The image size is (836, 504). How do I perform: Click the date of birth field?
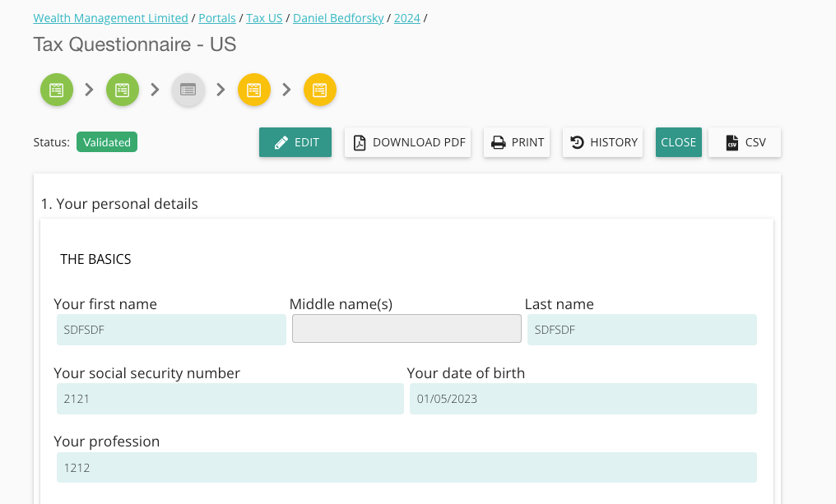point(583,399)
